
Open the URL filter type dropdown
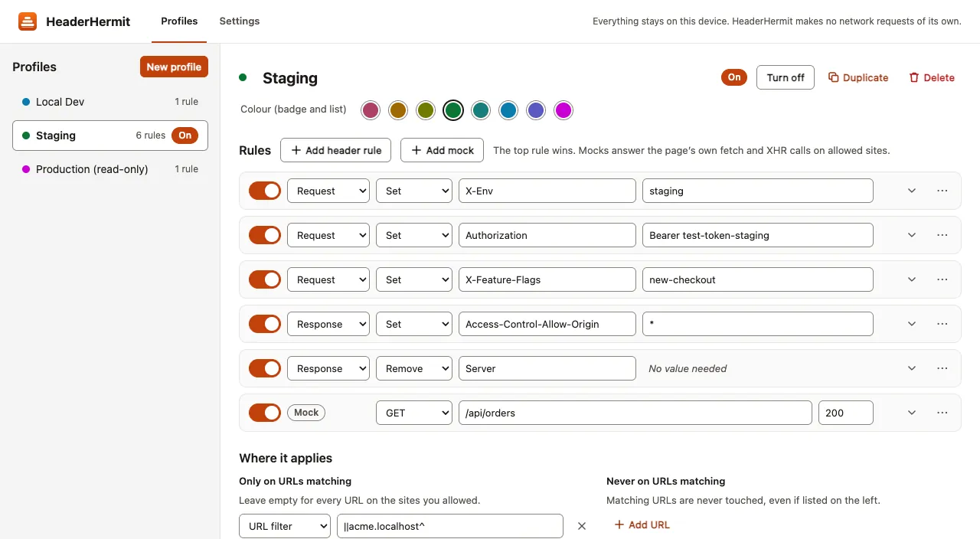[x=285, y=526]
